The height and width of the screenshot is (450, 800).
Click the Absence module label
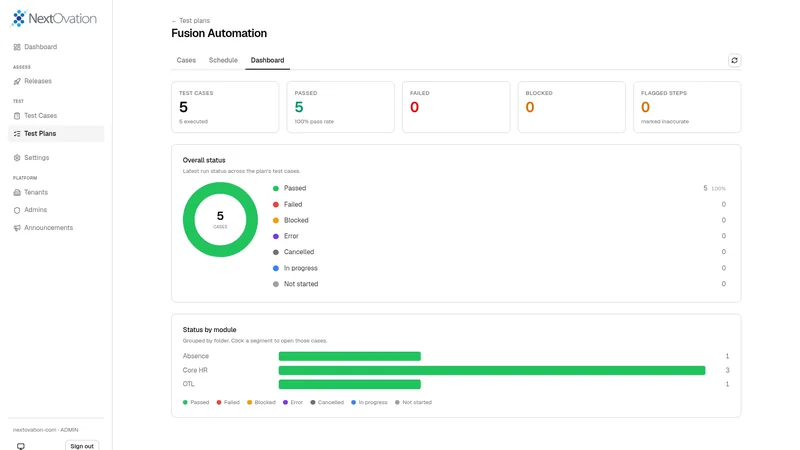click(196, 356)
